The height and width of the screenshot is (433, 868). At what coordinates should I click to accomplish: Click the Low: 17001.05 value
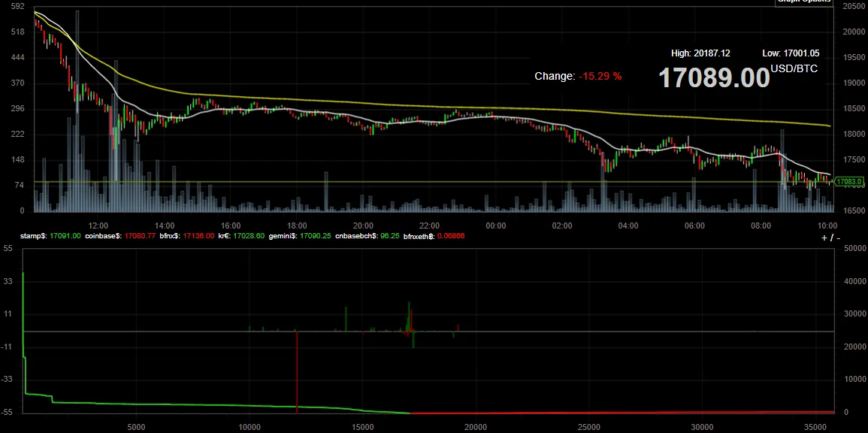click(791, 53)
